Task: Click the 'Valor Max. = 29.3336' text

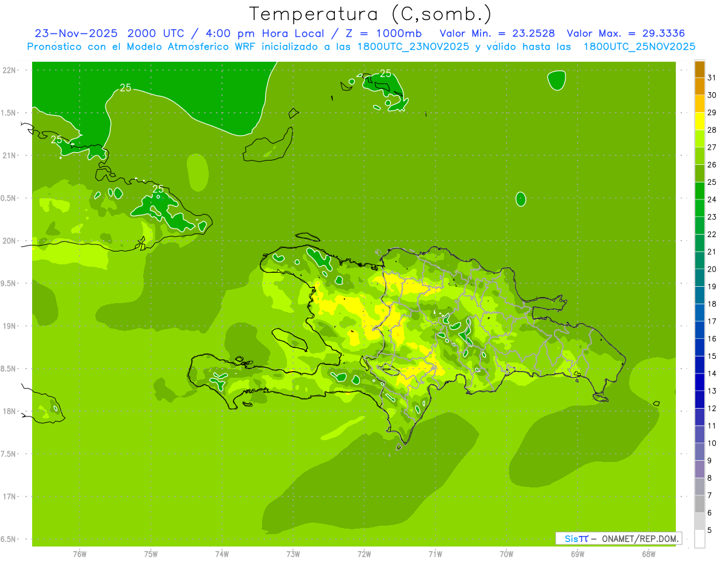Action: tap(625, 33)
